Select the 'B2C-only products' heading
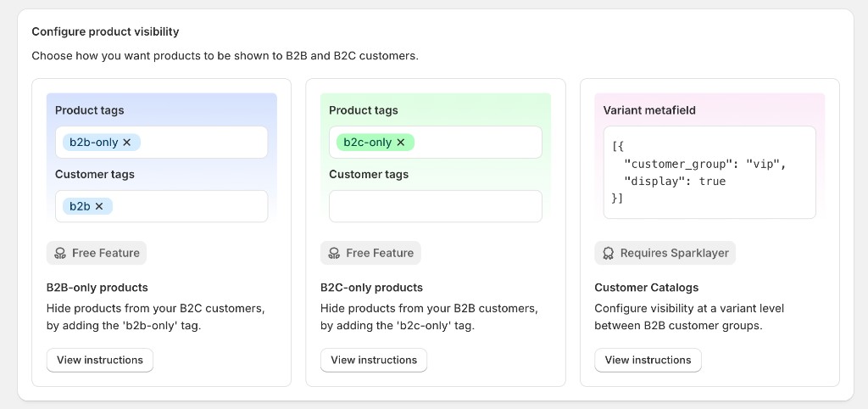The image size is (868, 409). [x=371, y=288]
